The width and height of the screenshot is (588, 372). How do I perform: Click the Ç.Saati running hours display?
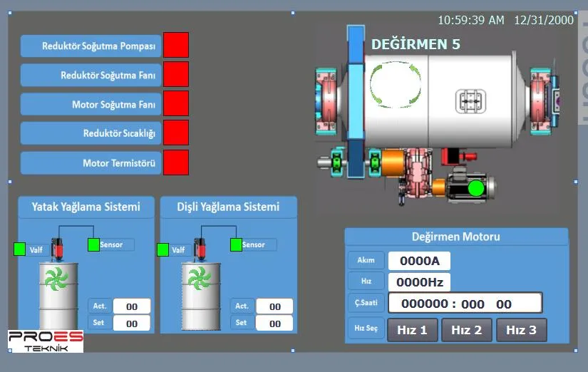465,304
